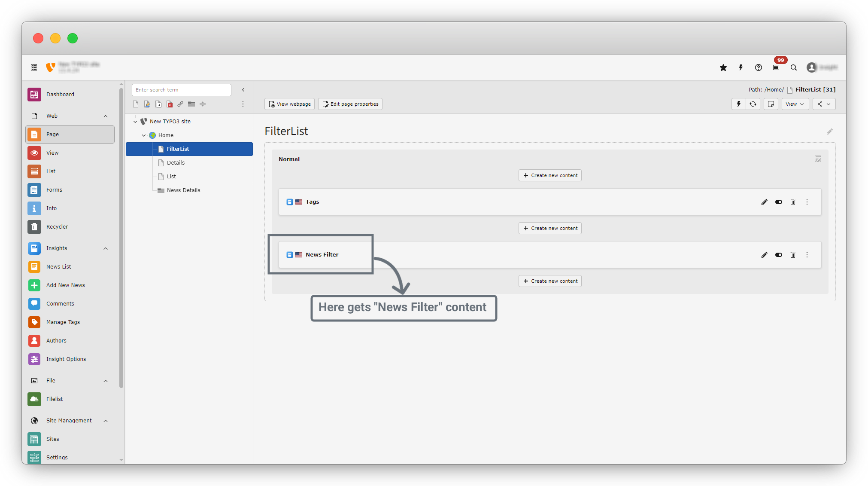The height and width of the screenshot is (486, 868).
Task: Open the help question mark icon
Action: pos(759,67)
